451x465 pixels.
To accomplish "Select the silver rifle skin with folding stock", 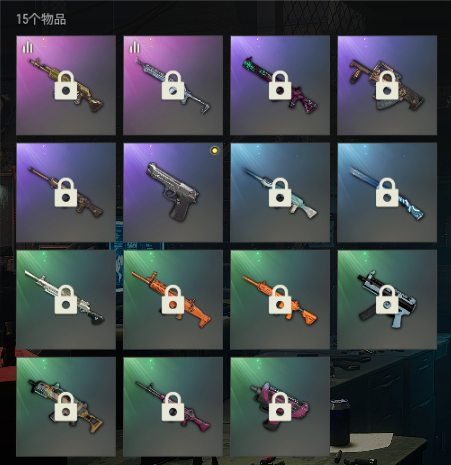I will pos(173,85).
